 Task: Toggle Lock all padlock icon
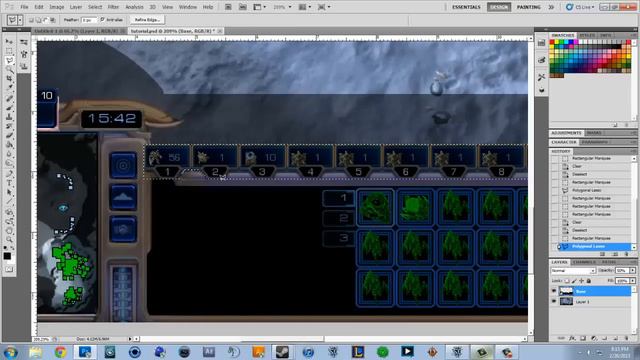pos(589,281)
